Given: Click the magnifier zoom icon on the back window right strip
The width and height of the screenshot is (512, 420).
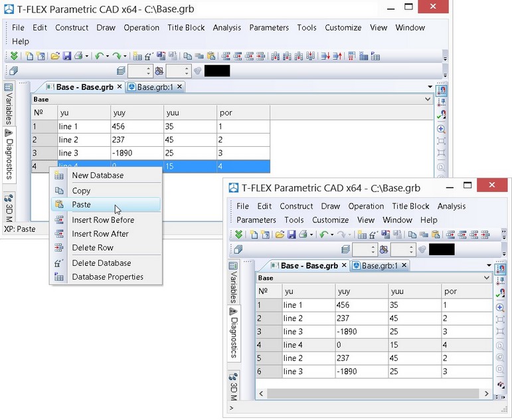Looking at the screenshot, I should coord(441,129).
